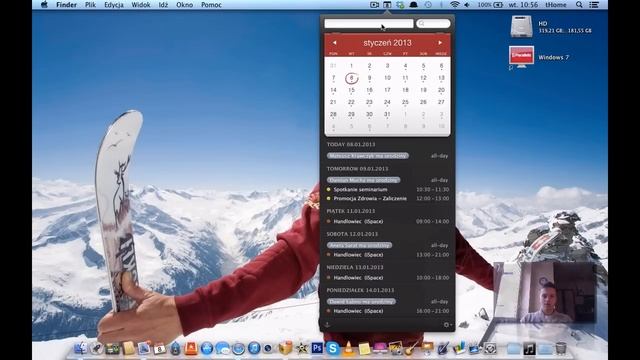
Task: Click the clock 'wt. 10:56'
Action: (523, 5)
